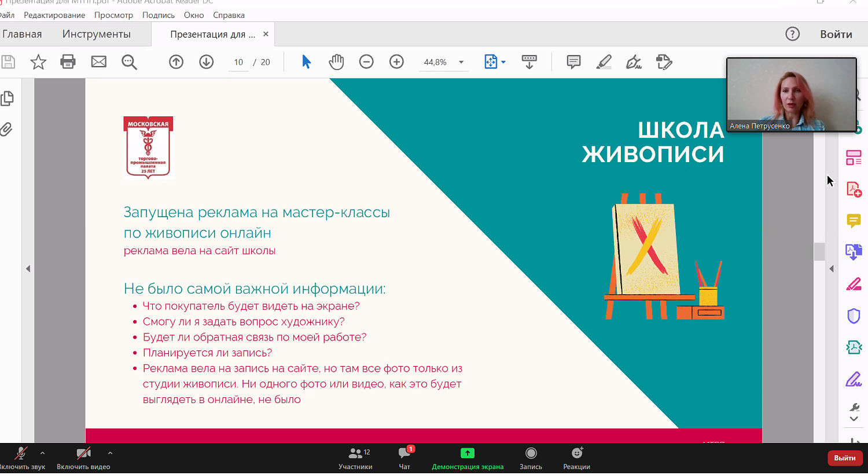Screen dimensions: 868x476
Task: Open the Sign document pen icon
Action: tap(634, 62)
